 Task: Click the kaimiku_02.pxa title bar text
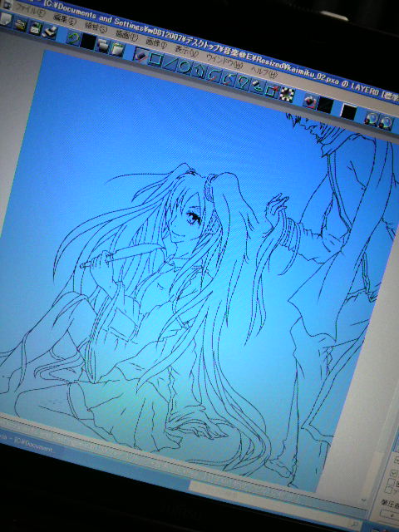point(312,74)
